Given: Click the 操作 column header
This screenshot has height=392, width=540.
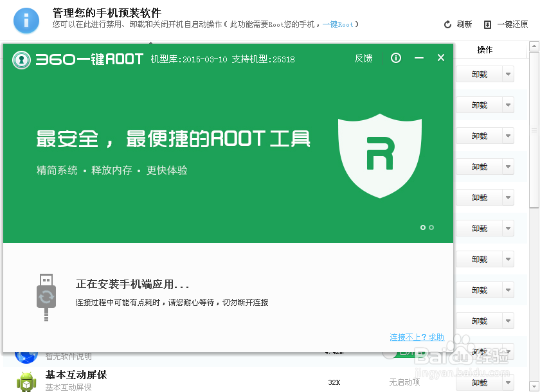Looking at the screenshot, I should (485, 50).
